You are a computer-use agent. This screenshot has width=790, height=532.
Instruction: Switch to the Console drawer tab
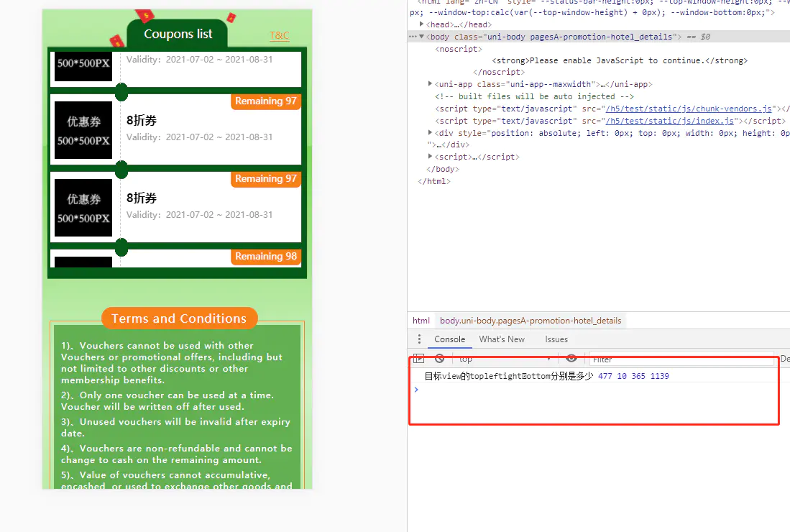(x=450, y=339)
